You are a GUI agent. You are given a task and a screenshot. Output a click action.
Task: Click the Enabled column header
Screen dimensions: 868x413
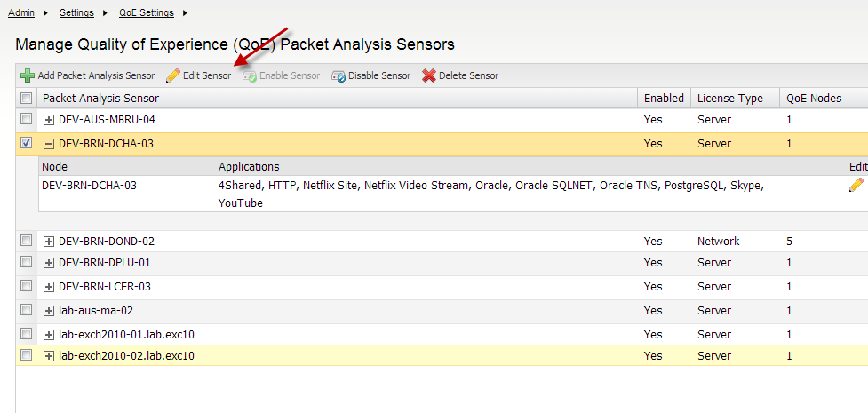664,99
